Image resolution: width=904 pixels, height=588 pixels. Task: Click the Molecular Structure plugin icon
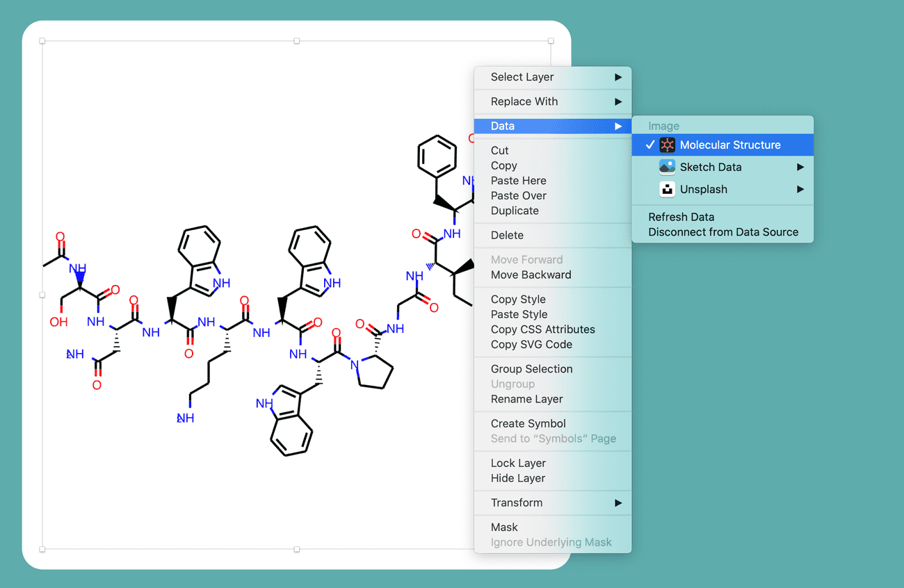(x=667, y=145)
